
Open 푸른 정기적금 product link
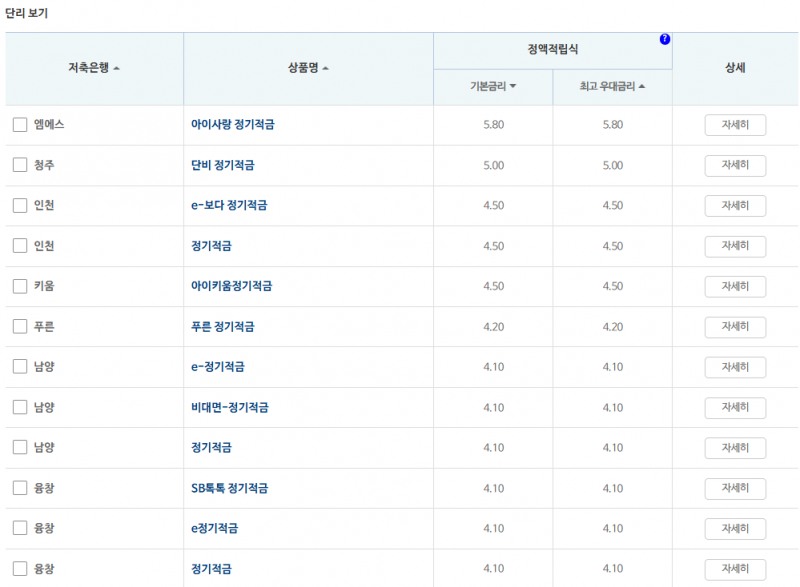(222, 326)
